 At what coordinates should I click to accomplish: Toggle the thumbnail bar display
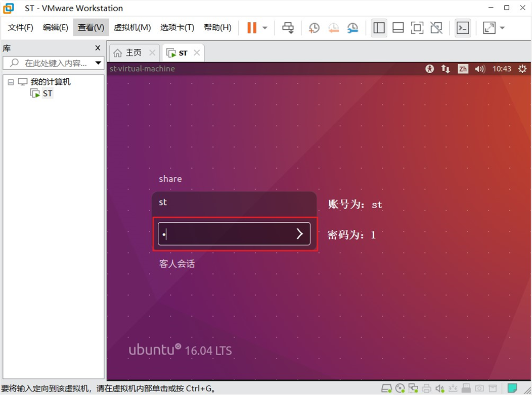[398, 27]
